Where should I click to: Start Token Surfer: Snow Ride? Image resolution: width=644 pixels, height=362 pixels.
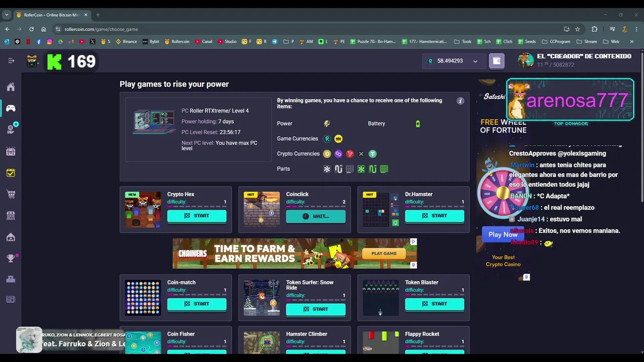(315, 309)
